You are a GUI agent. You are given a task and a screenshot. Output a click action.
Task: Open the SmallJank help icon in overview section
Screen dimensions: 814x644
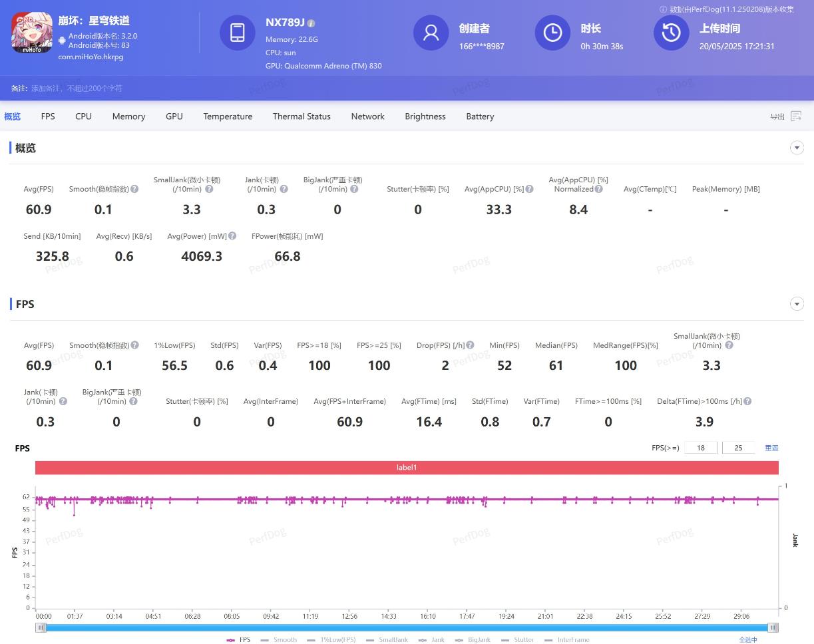[x=209, y=189]
